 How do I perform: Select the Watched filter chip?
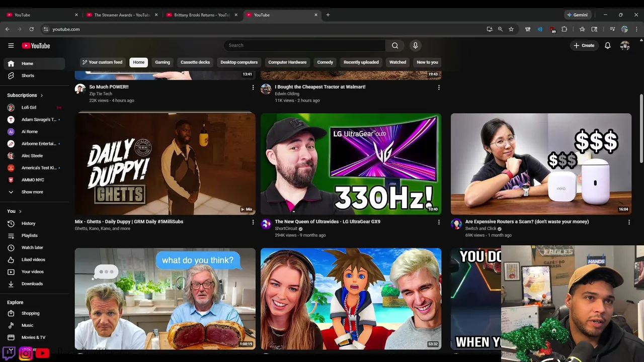pyautogui.click(x=397, y=62)
